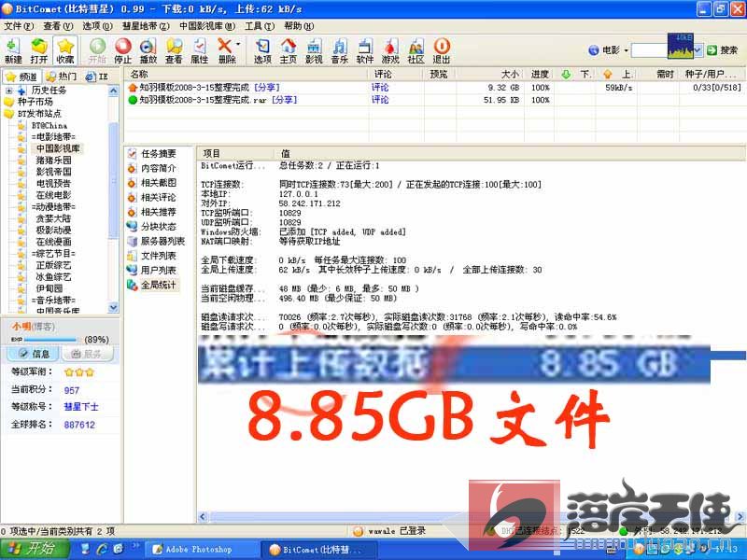Expand the search box dropdown arrow
This screenshot has height=560, width=747.
[698, 50]
